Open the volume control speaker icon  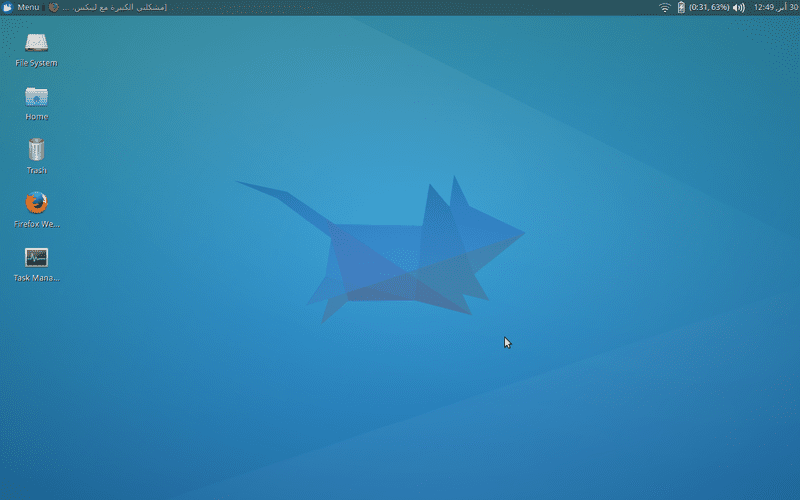739,7
